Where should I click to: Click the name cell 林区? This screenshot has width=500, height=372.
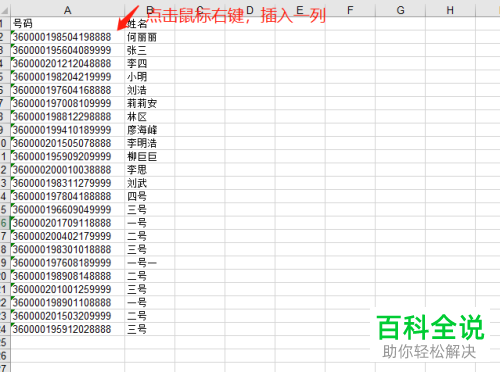point(150,117)
